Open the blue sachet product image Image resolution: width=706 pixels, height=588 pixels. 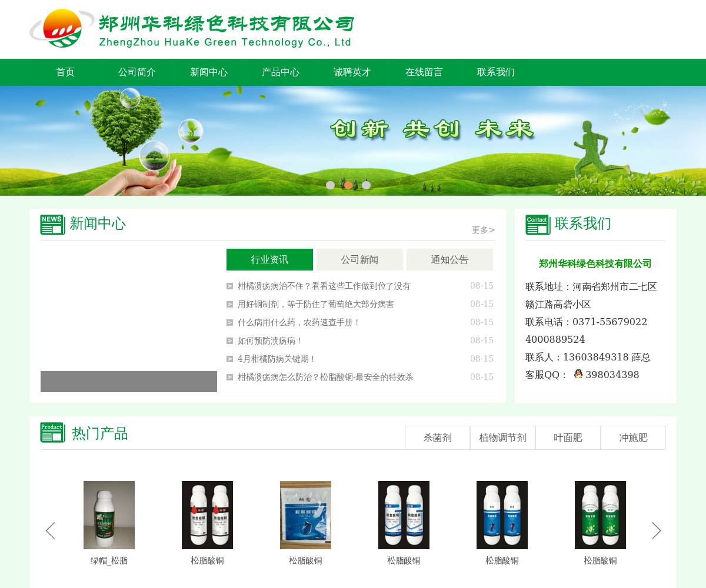[x=305, y=515]
